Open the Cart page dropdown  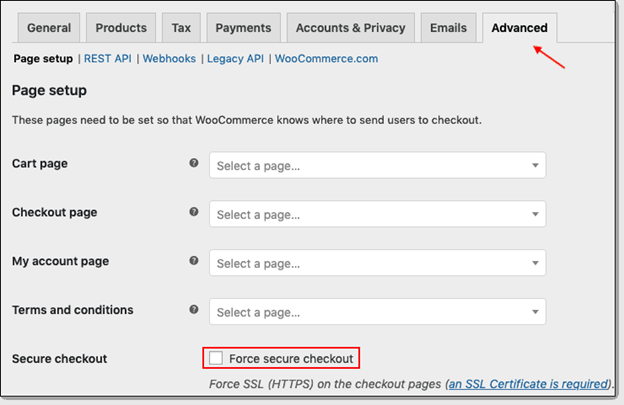377,165
